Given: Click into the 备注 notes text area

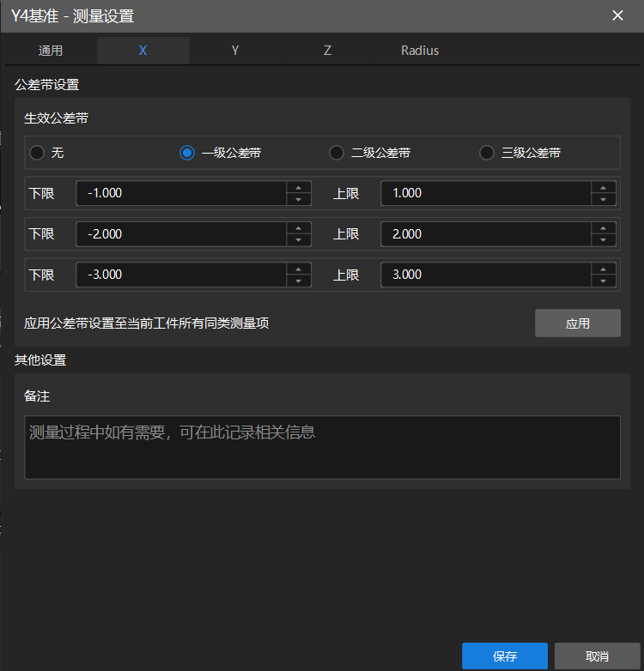Looking at the screenshot, I should tap(322, 447).
